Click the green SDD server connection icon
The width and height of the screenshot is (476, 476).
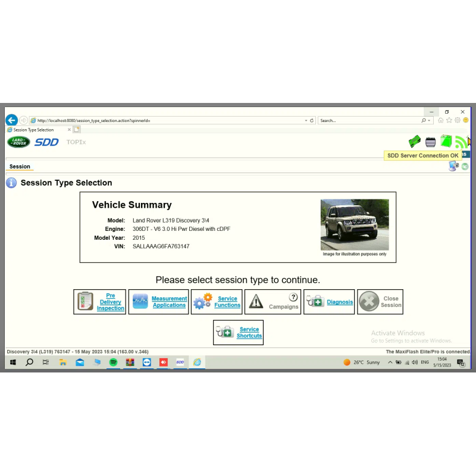point(461,142)
